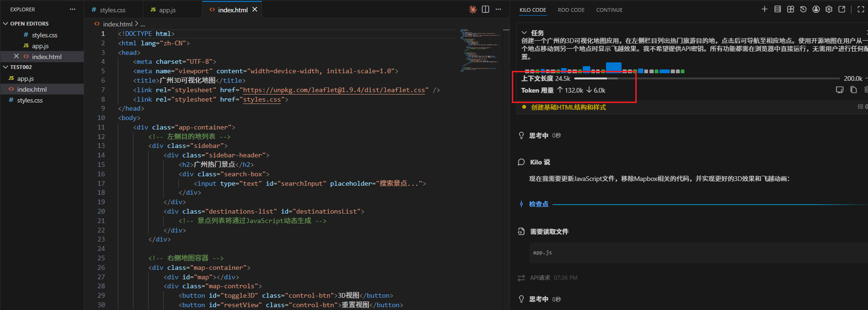
Task: Maximize the side panel with fullscreen icon
Action: (x=861, y=9)
